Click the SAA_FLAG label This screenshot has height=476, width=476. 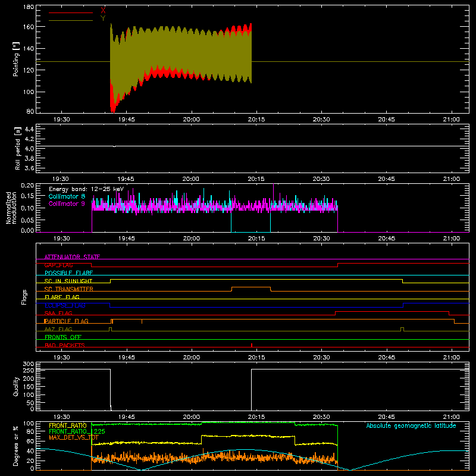click(58, 314)
